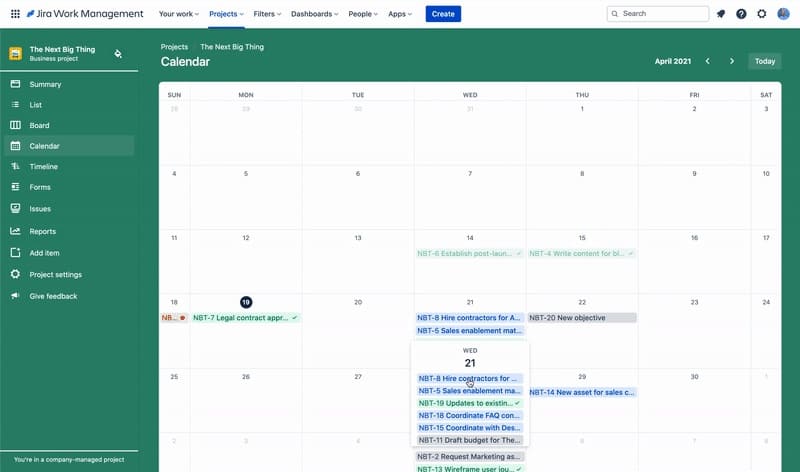
Task: Open NBT-18 Coordinate FAQ in popup
Action: [470, 415]
